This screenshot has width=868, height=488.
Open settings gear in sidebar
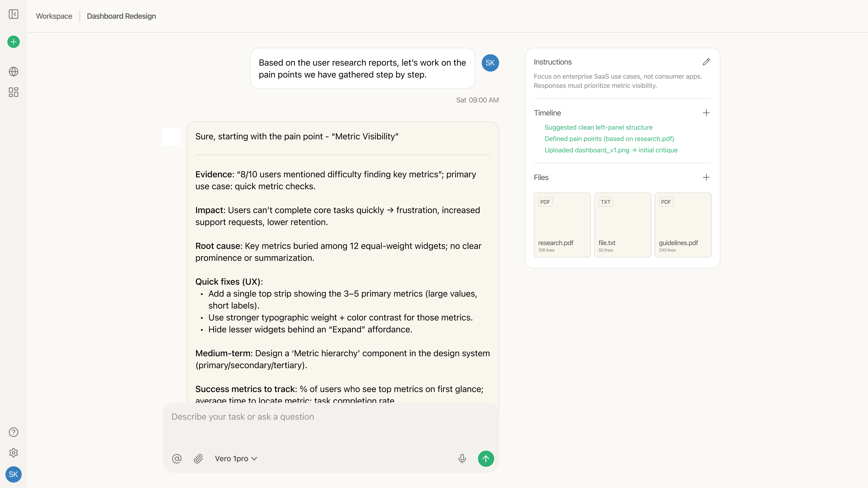[x=14, y=453]
